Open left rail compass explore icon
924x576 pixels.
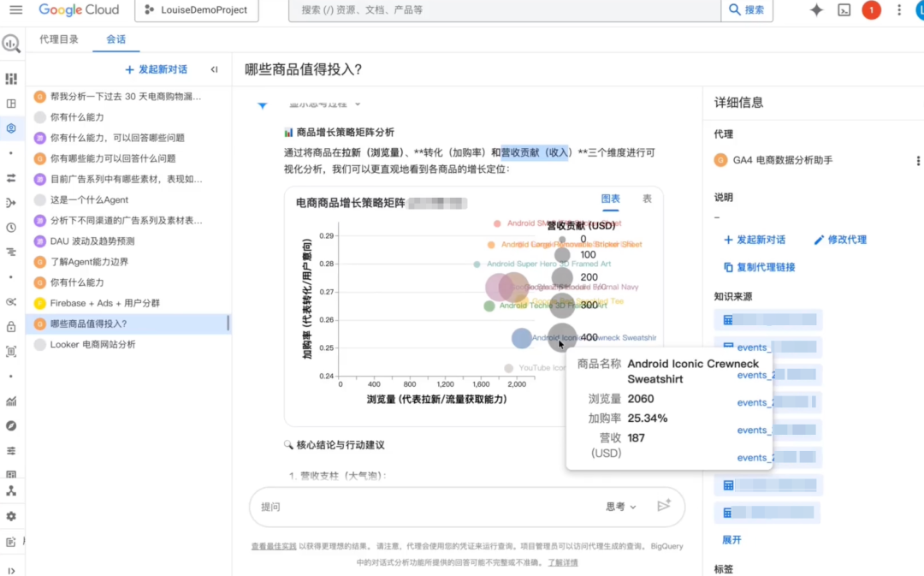[x=11, y=425]
